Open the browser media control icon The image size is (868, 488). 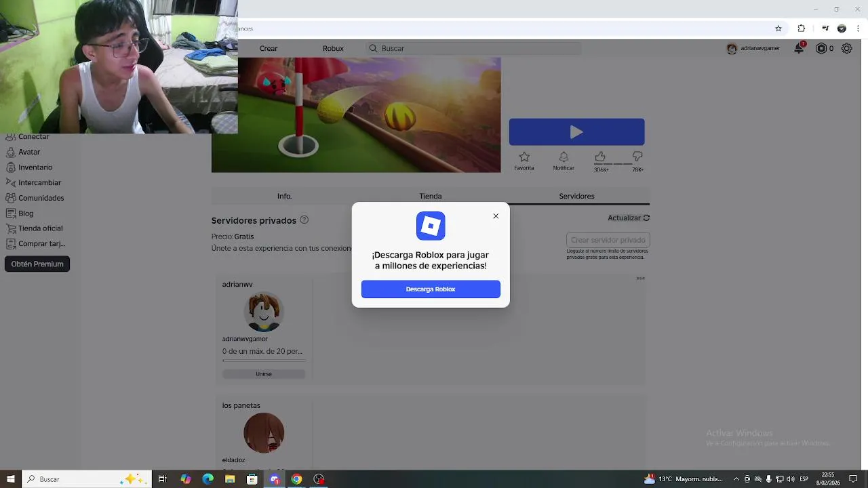tap(825, 28)
